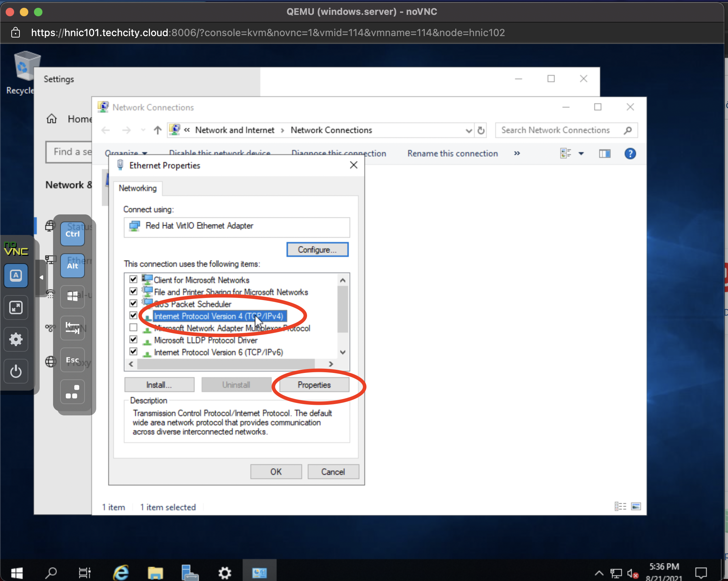Click items list scroll right arrow

pos(331,364)
